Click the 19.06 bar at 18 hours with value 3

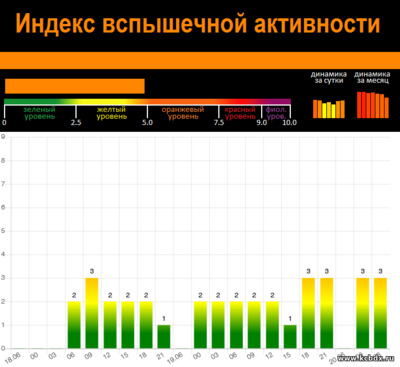[x=308, y=313]
